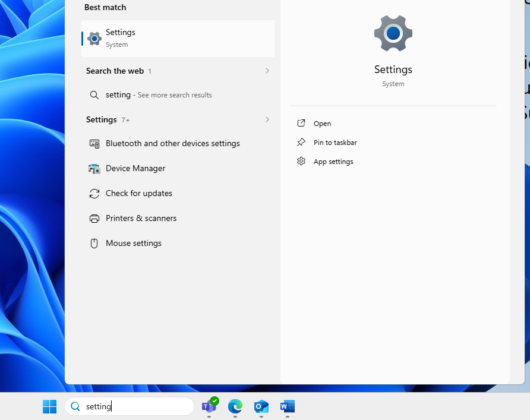Click the gear icon beside App settings
This screenshot has width=530, height=420.
point(301,161)
